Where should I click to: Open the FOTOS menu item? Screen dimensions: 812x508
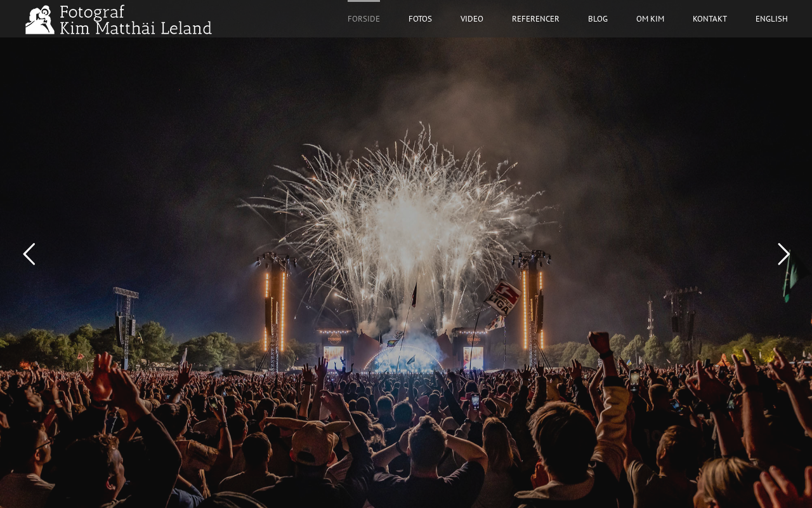(420, 19)
